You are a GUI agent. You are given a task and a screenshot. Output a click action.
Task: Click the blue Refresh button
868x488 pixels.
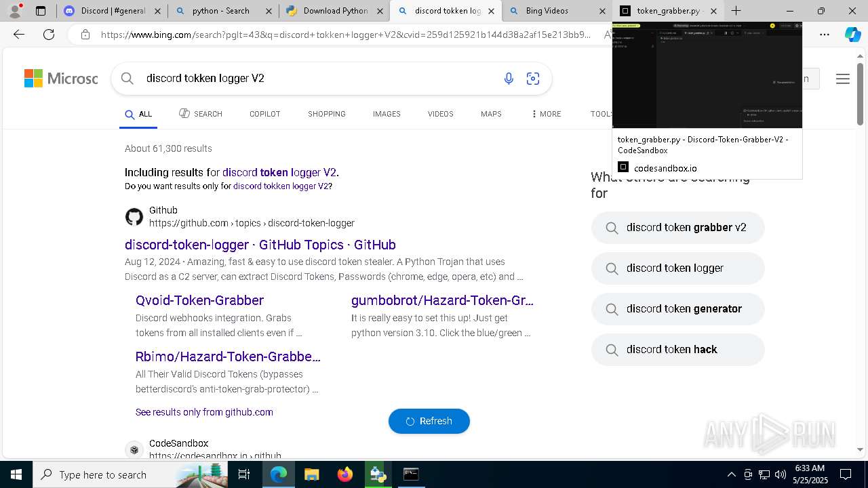click(x=429, y=421)
